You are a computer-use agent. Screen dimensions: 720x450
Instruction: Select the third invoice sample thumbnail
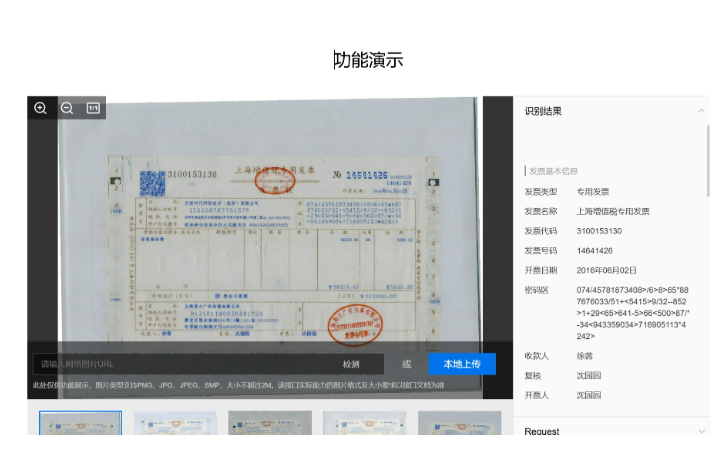(x=270, y=423)
